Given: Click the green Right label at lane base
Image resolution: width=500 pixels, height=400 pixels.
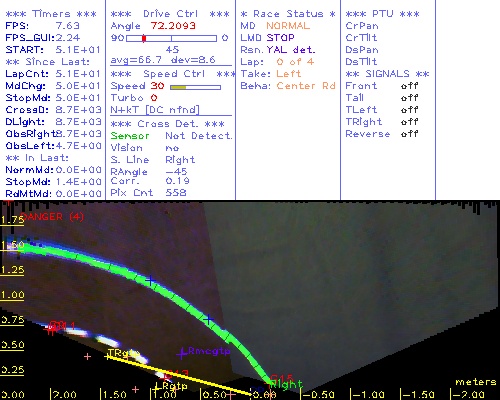Looking at the screenshot, I should point(286,384).
